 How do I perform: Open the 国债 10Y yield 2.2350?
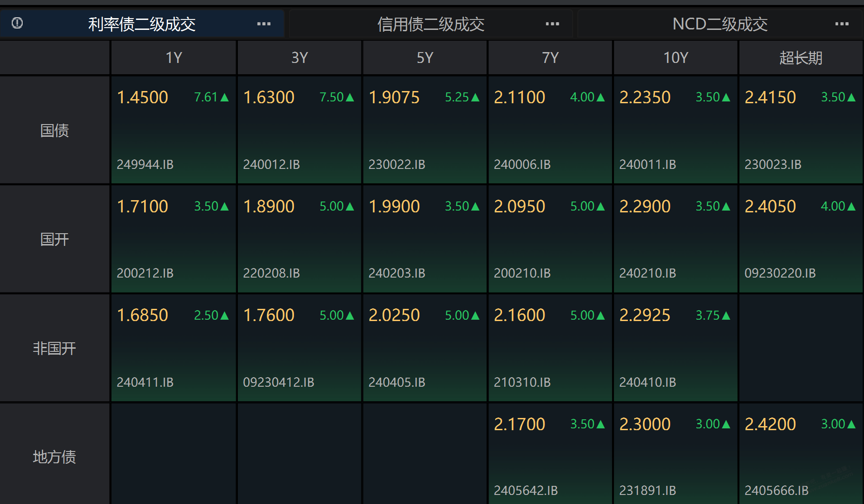click(645, 97)
